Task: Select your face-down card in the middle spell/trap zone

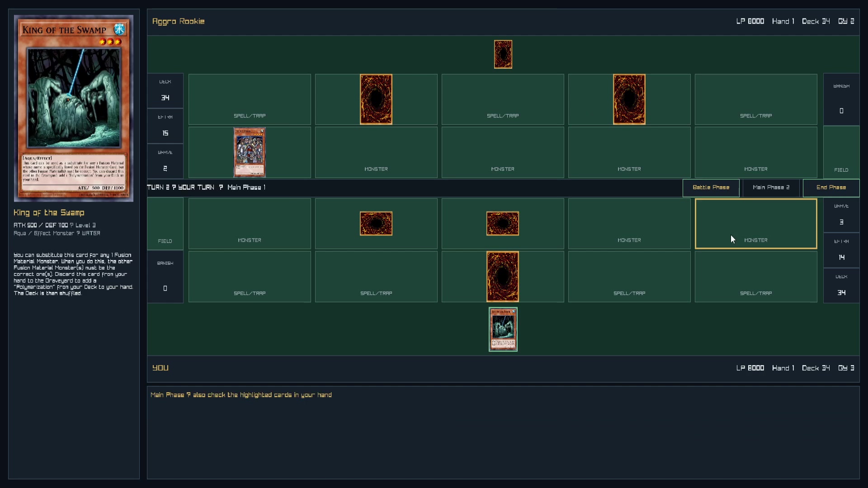Action: pos(503,277)
